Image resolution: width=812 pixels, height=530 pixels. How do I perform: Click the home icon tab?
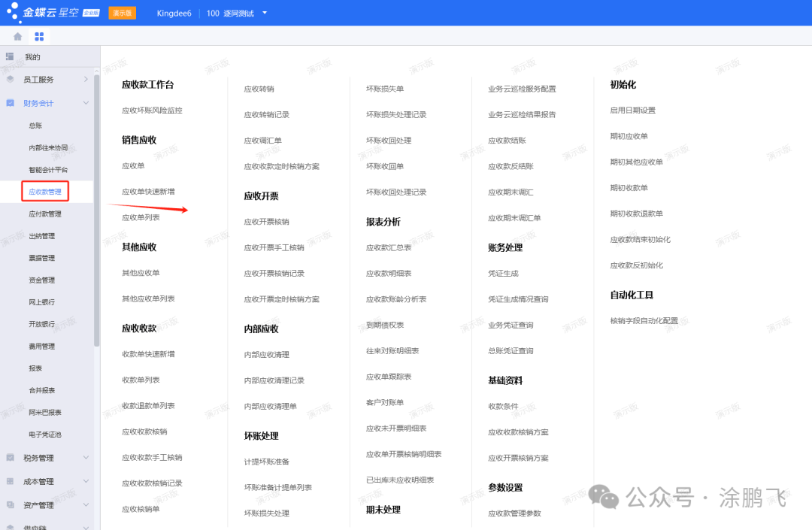pyautogui.click(x=17, y=36)
